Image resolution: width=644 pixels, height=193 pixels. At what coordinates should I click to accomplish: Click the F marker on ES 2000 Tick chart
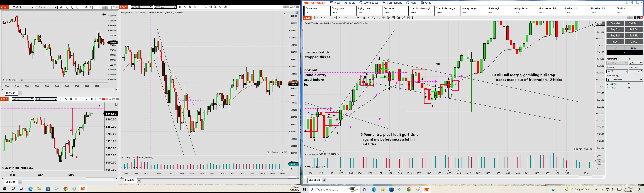pos(297,13)
